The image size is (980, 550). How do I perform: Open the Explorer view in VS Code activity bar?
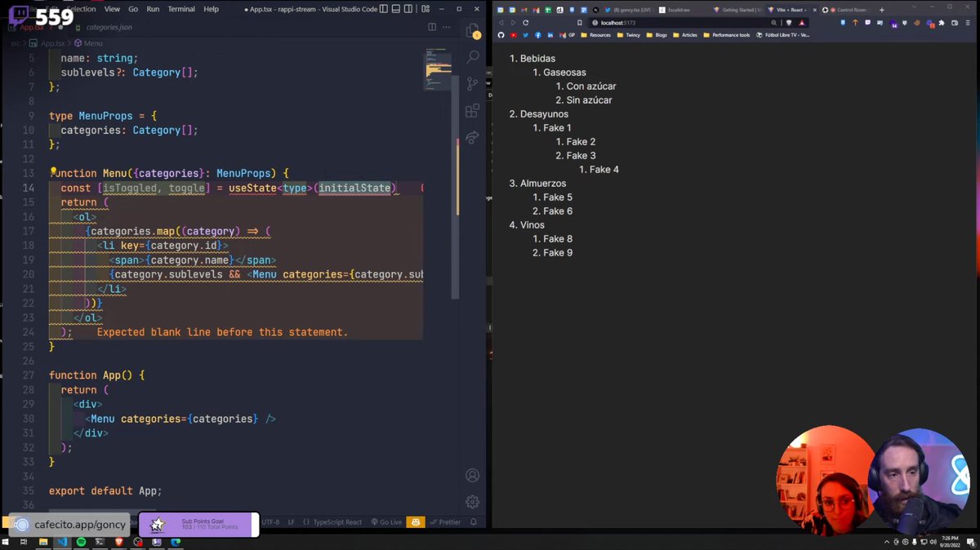pyautogui.click(x=472, y=31)
